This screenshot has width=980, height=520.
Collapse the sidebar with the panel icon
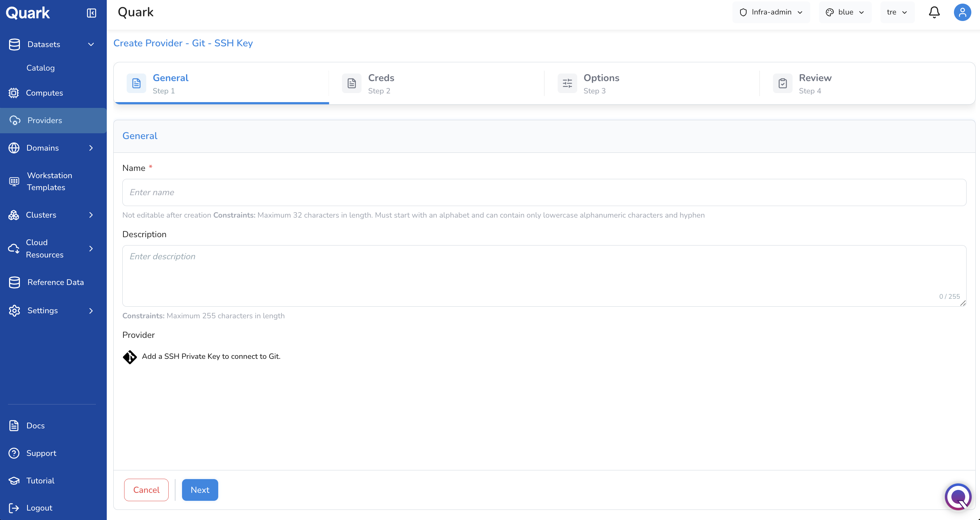coord(91,13)
